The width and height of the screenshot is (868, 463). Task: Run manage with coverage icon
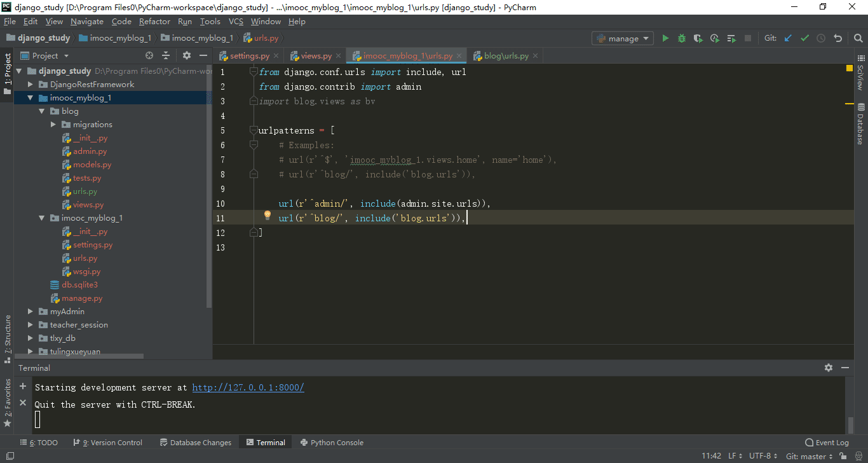(698, 38)
